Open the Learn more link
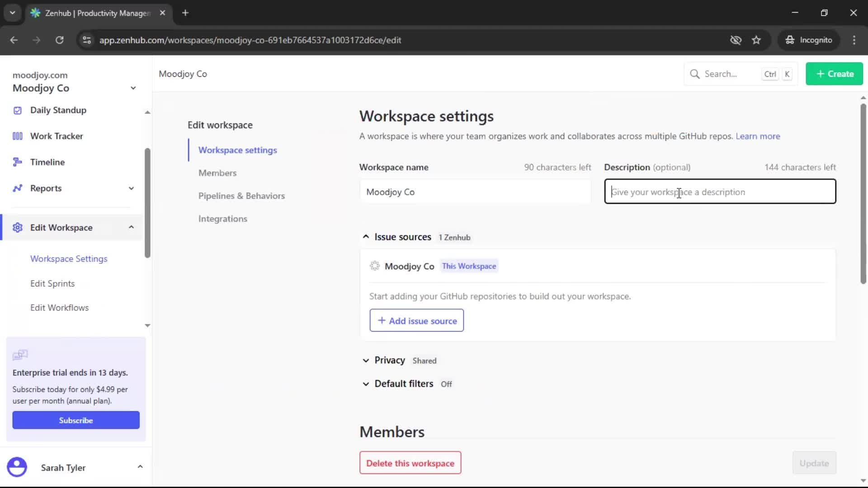 758,136
